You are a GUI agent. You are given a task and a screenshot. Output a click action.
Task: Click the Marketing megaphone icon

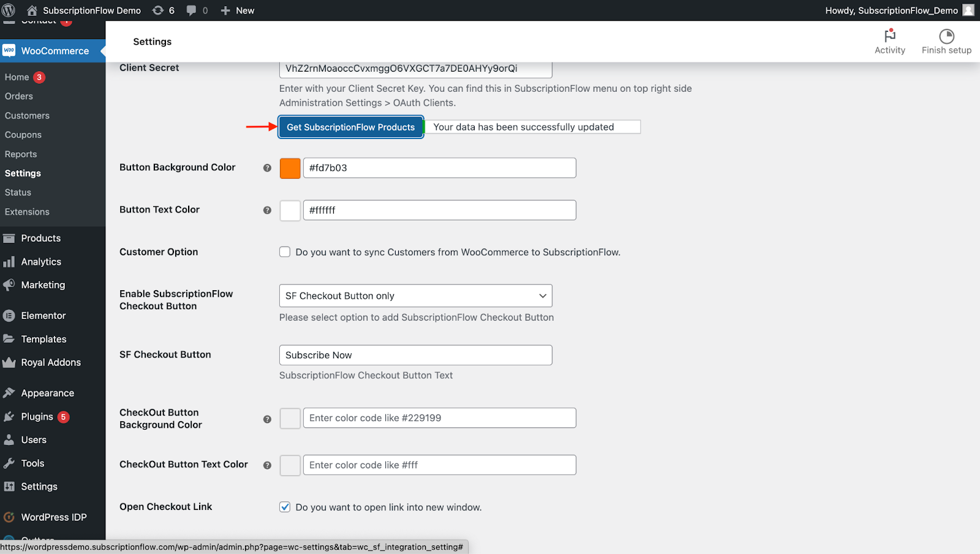(x=9, y=285)
